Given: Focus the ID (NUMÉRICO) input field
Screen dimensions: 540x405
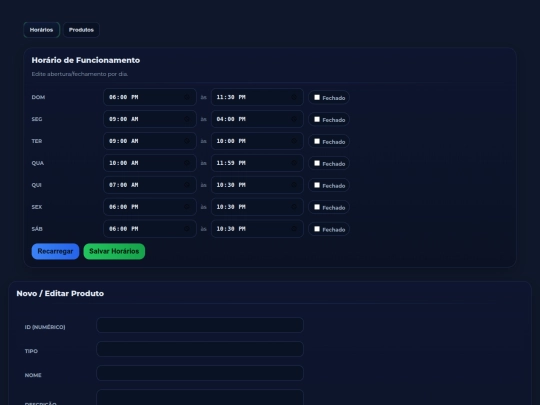Looking at the screenshot, I should point(200,325).
